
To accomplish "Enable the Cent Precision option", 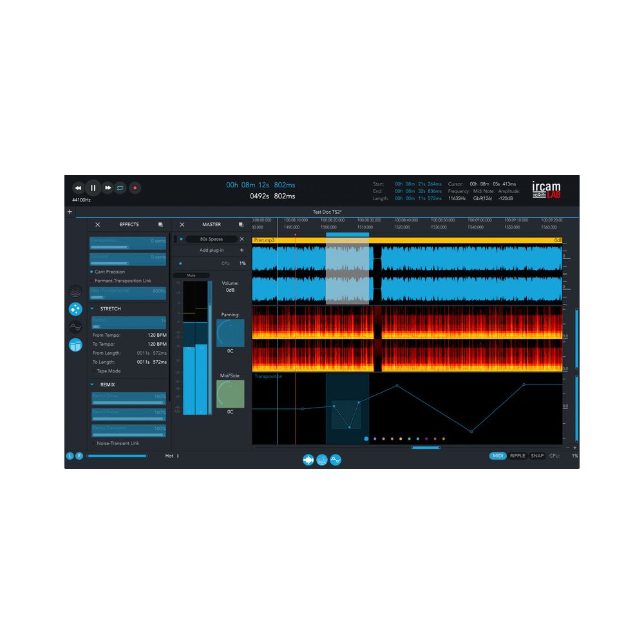I will [91, 272].
